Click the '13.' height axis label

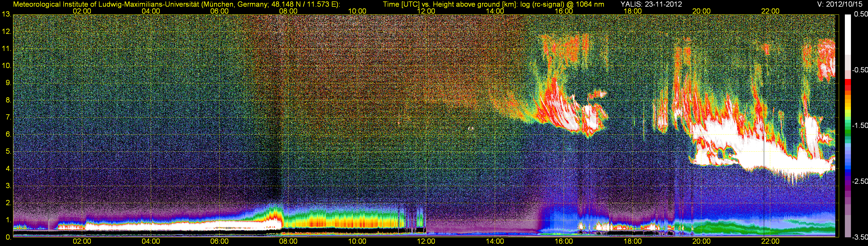pyautogui.click(x=6, y=14)
